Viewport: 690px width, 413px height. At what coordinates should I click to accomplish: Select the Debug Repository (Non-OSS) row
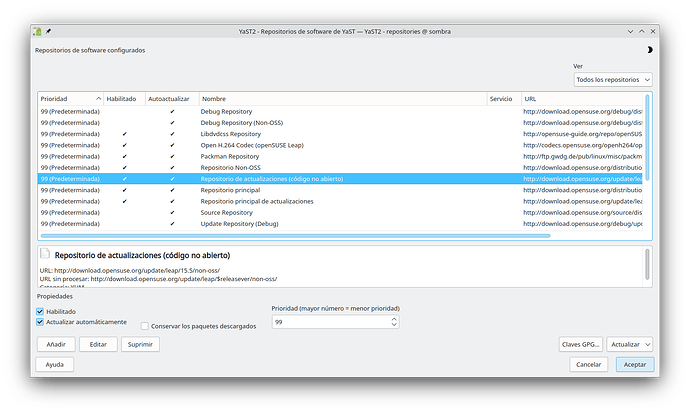click(340, 123)
